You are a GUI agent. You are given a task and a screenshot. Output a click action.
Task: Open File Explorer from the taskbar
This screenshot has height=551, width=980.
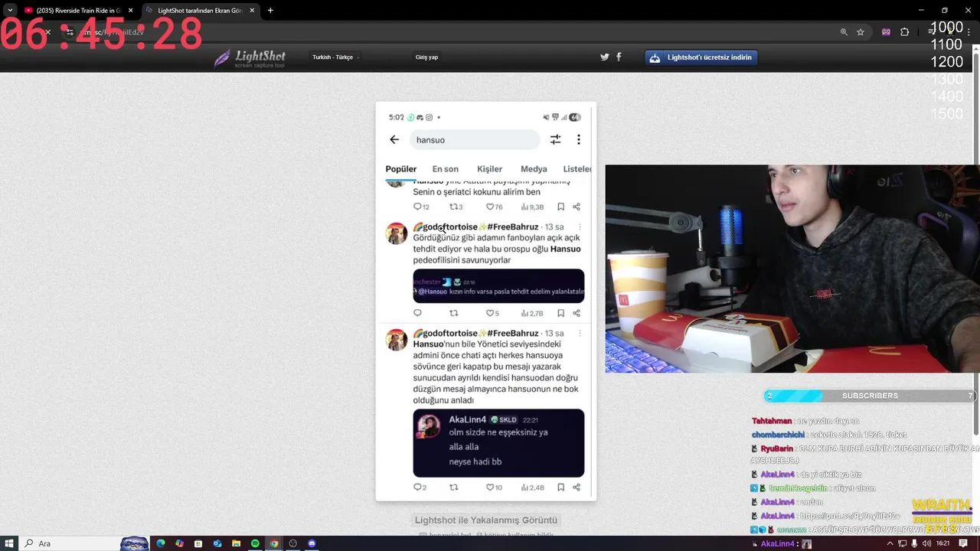point(237,543)
